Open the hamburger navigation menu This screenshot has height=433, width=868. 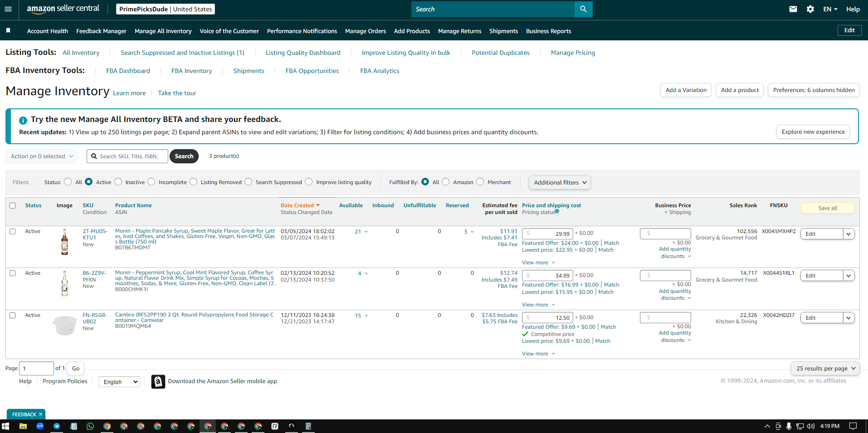point(8,9)
